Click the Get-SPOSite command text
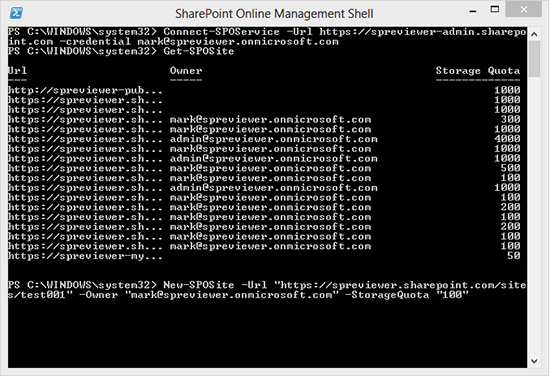 click(x=199, y=51)
